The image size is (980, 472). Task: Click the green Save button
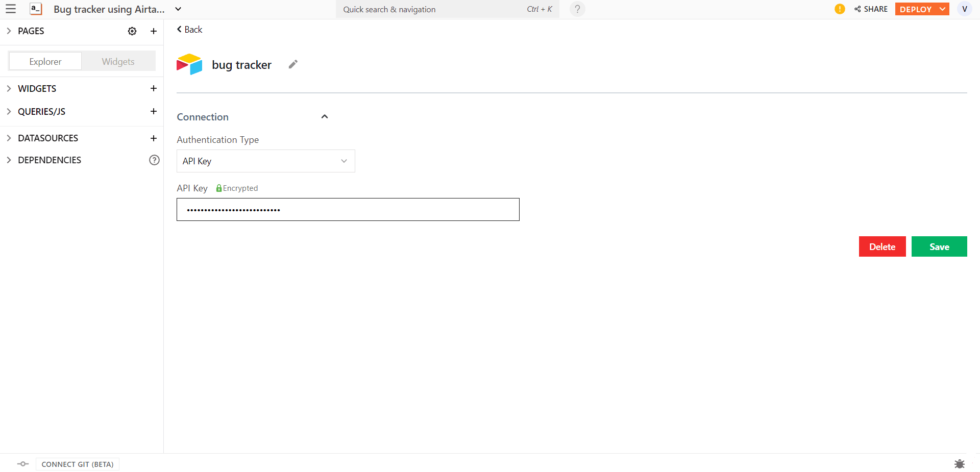(x=939, y=246)
